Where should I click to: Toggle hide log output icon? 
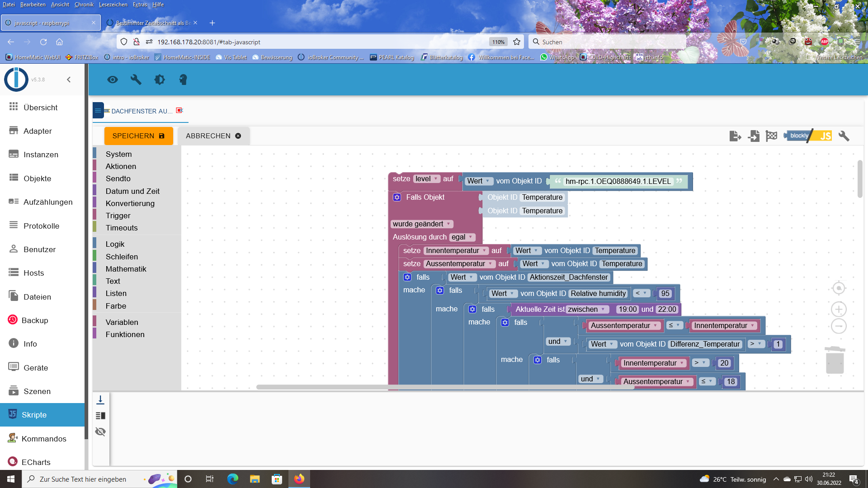(100, 432)
